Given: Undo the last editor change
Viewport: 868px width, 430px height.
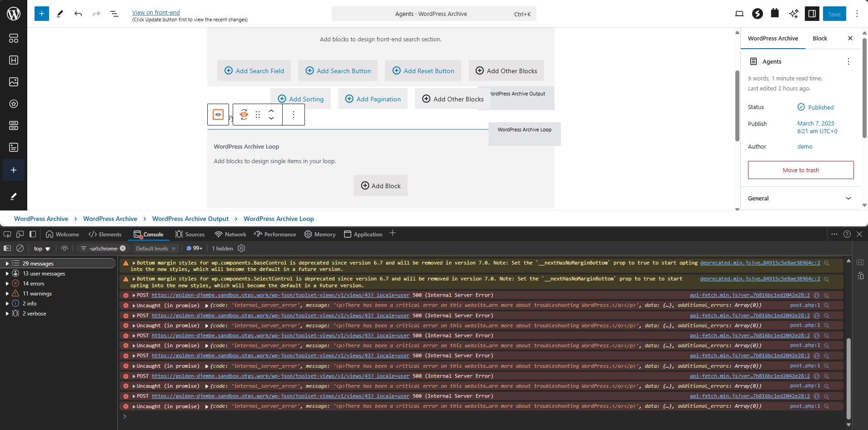Looking at the screenshot, I should click(78, 14).
